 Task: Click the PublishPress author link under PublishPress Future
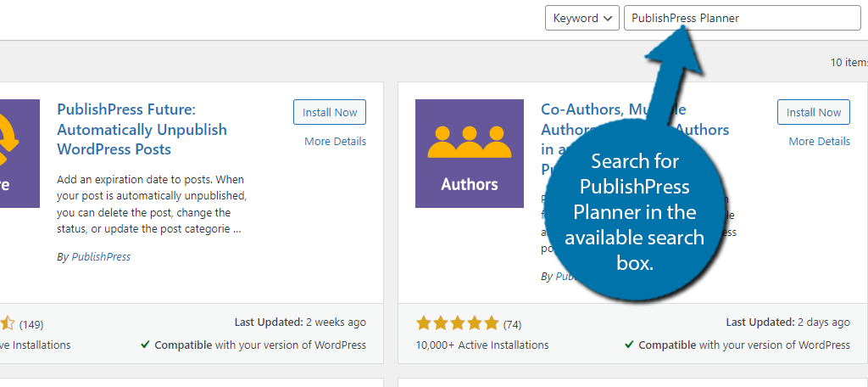pyautogui.click(x=101, y=256)
